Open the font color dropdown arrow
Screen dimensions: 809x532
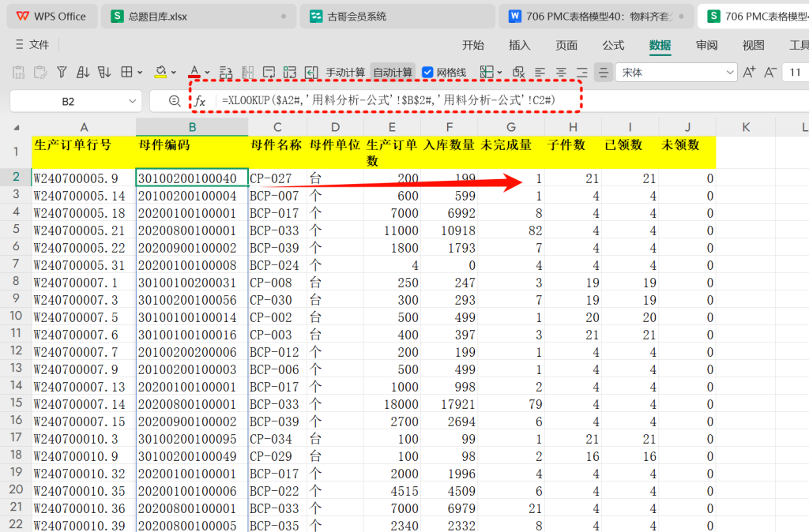point(208,73)
